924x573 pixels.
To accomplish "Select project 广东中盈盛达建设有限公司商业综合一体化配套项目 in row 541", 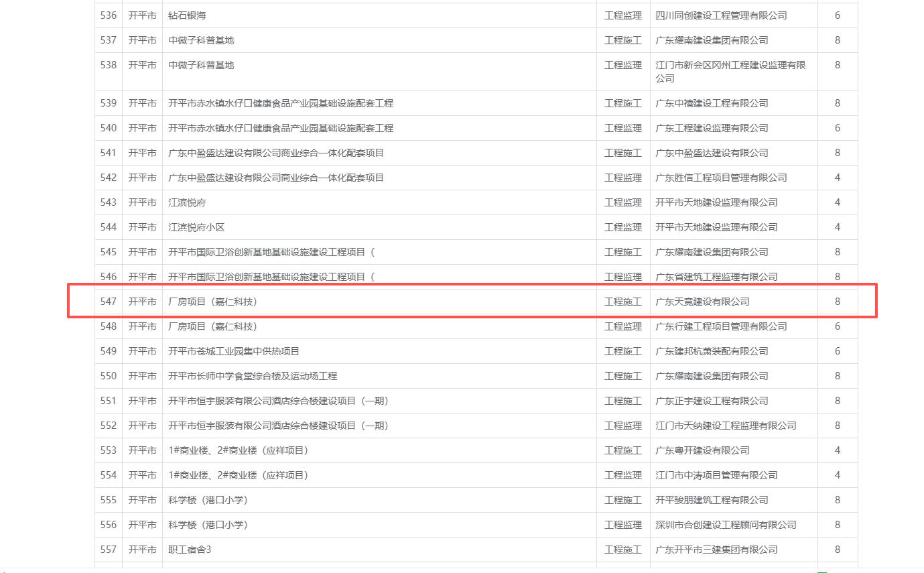I will pyautogui.click(x=276, y=153).
